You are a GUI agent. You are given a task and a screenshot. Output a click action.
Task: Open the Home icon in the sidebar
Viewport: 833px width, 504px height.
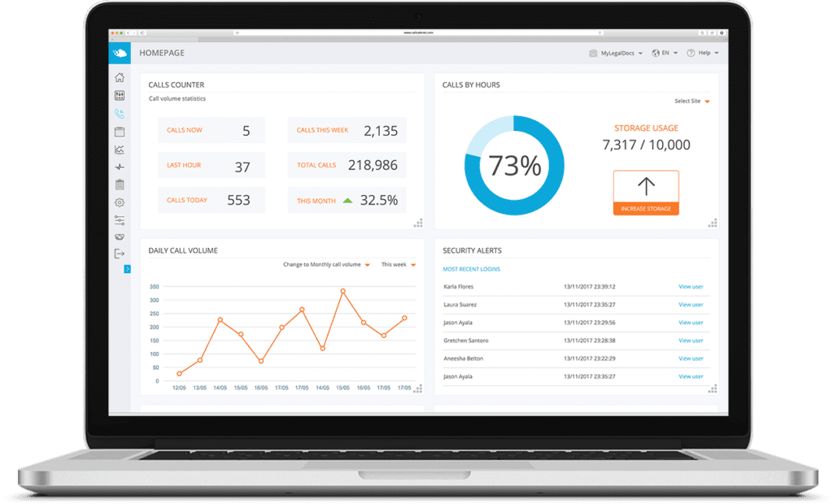120,78
